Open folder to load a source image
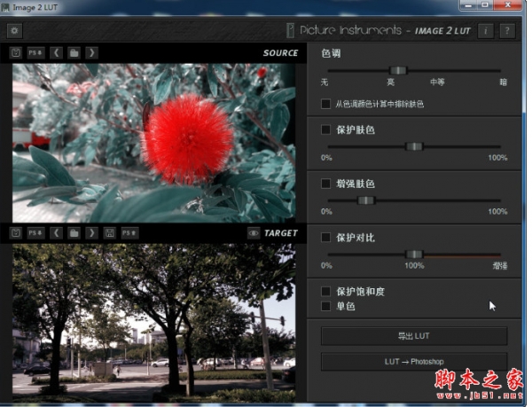532x407 pixels. point(74,53)
